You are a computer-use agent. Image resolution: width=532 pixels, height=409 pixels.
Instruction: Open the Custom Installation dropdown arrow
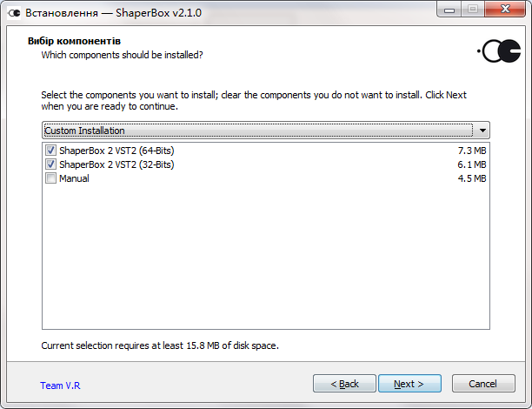click(x=482, y=131)
